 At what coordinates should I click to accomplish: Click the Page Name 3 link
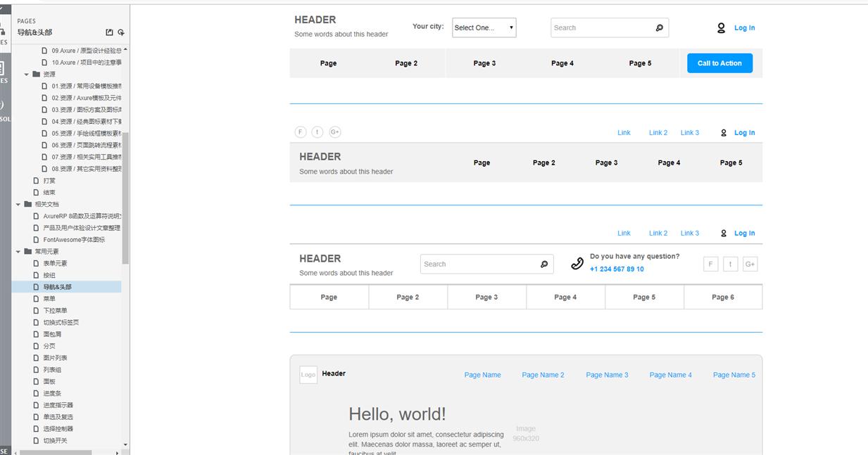pyautogui.click(x=607, y=375)
